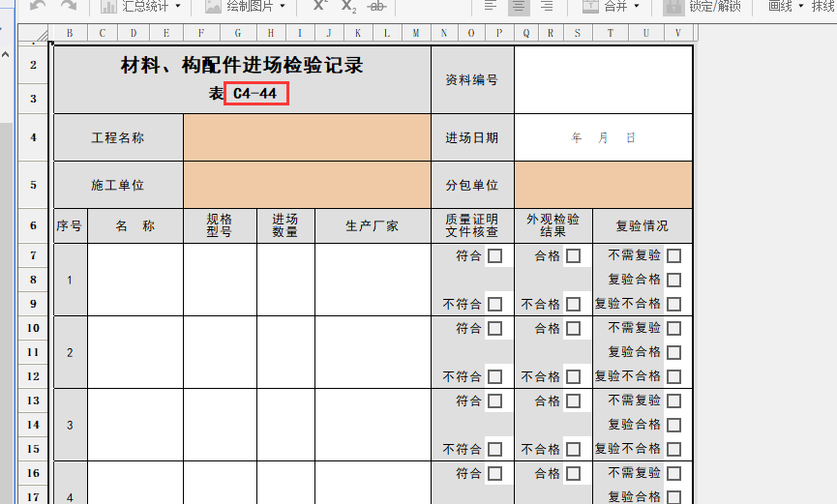Apply superscript formatting X²
The height and width of the screenshot is (504, 837).
pyautogui.click(x=319, y=6)
